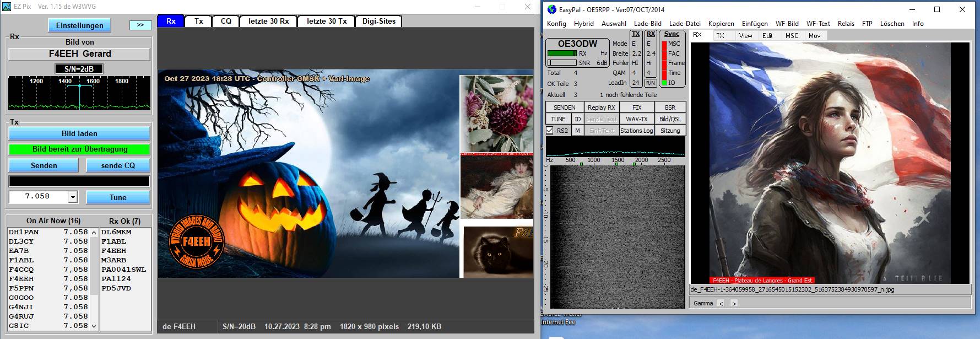
Task: Click the Replay RX button
Action: 601,107
